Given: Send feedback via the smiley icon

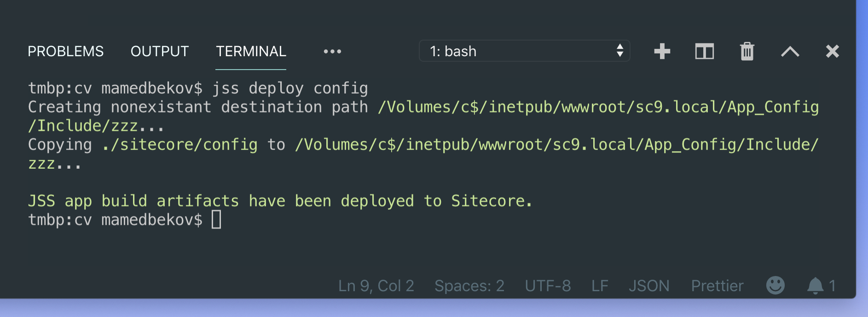Looking at the screenshot, I should point(775,286).
